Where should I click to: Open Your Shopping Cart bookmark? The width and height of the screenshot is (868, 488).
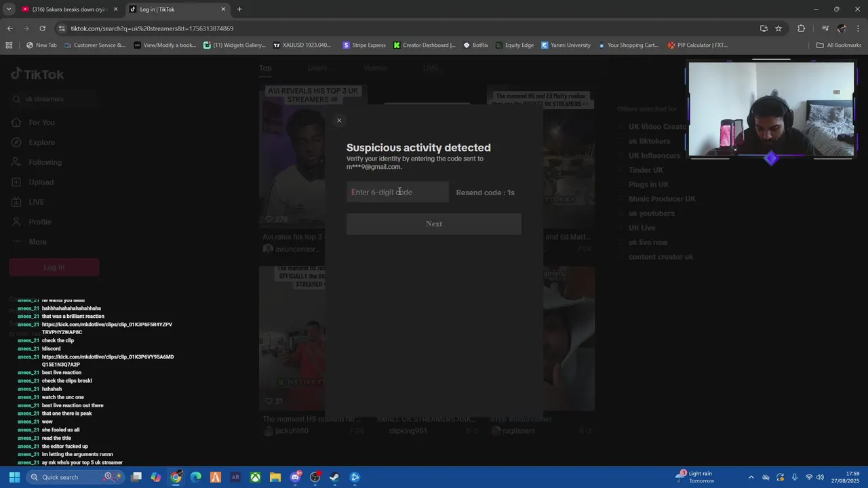click(628, 45)
